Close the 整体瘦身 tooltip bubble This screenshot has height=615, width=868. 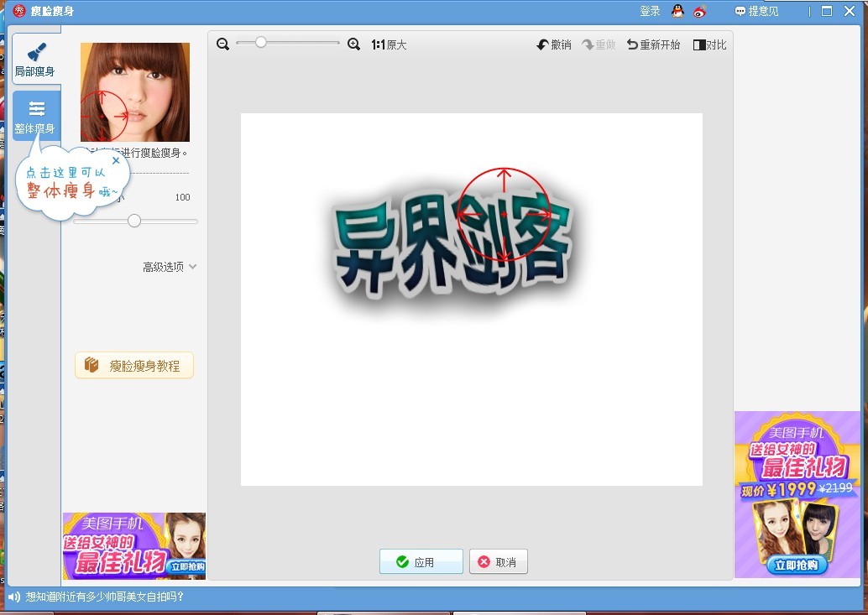coord(116,161)
